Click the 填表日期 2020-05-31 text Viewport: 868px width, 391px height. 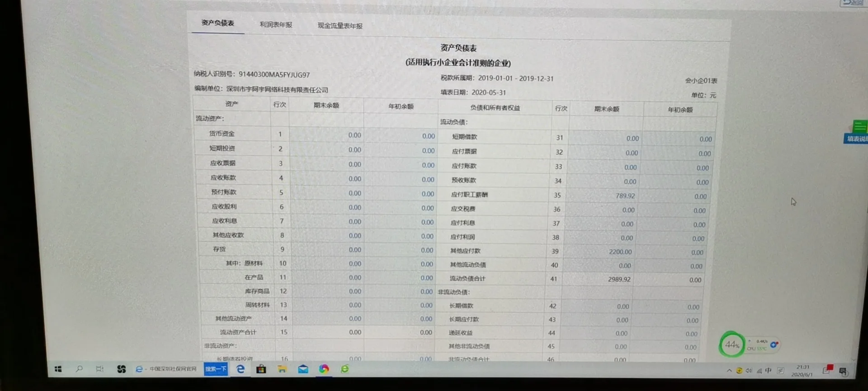(473, 92)
